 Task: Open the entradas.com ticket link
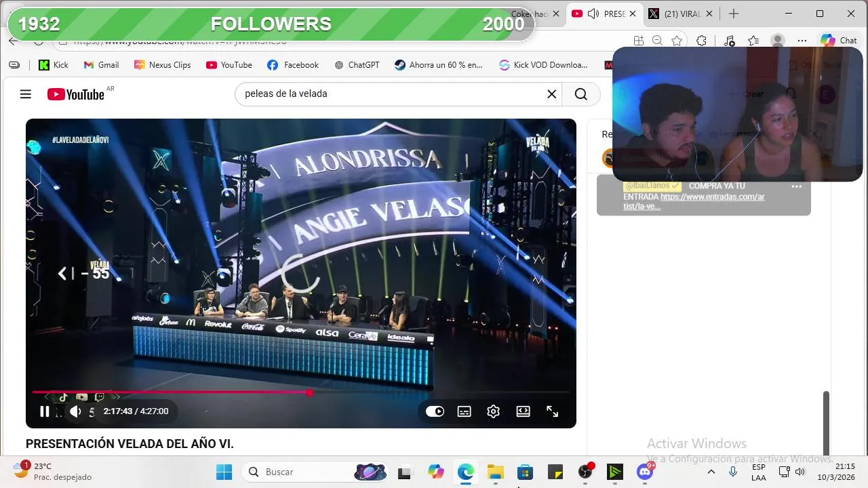[x=694, y=201]
